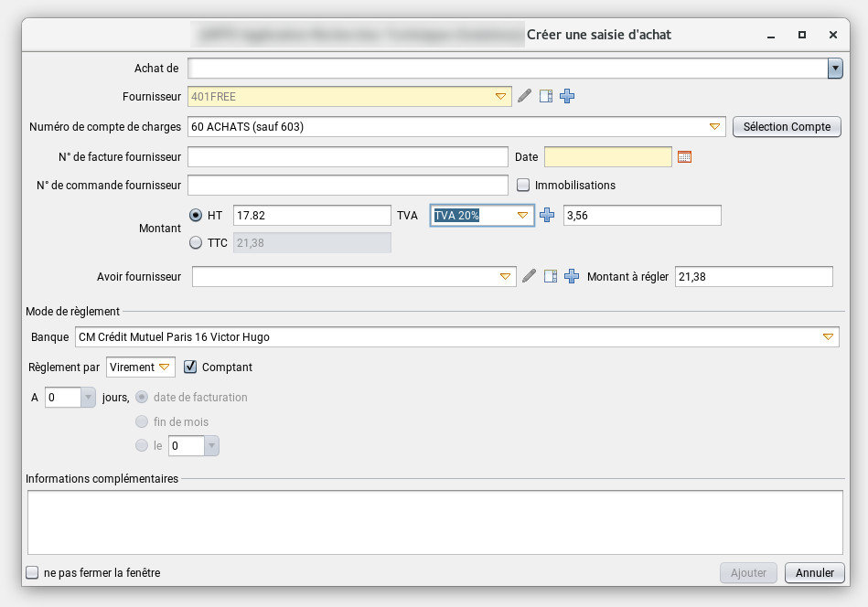Toggle 'ne pas fermer la fenêtre' checkbox

[x=32, y=573]
